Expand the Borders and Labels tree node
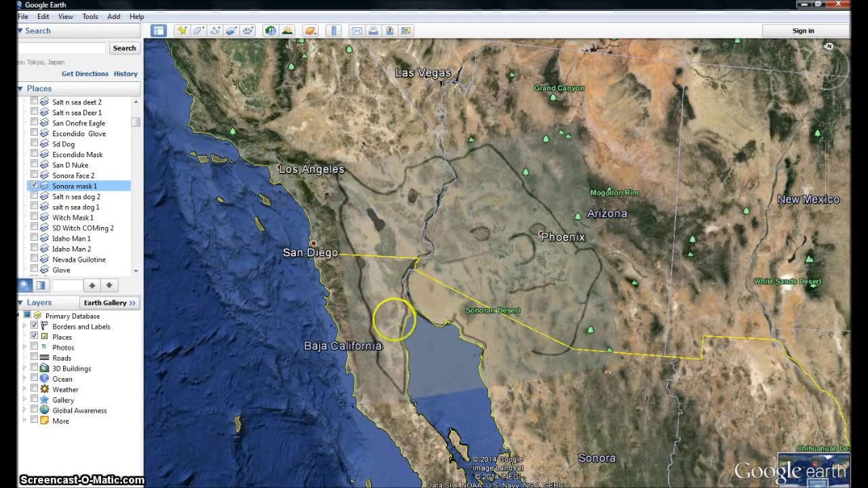The image size is (868, 488). (x=26, y=326)
